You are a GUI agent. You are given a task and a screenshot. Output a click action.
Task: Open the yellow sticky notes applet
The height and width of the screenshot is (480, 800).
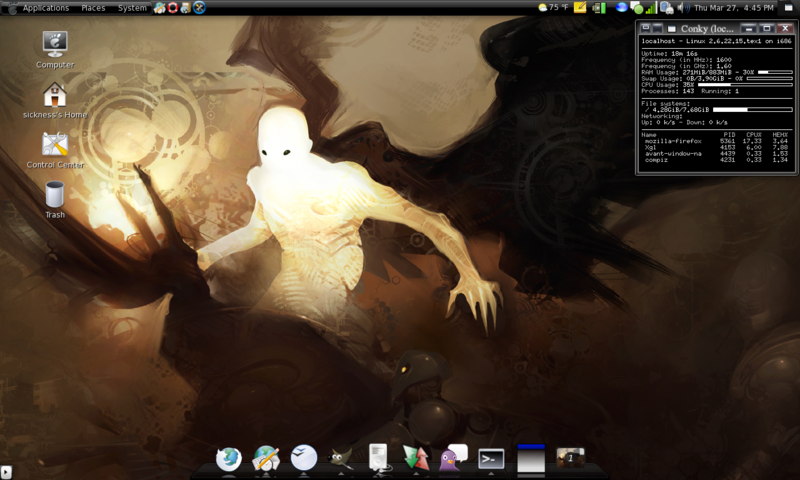point(580,8)
